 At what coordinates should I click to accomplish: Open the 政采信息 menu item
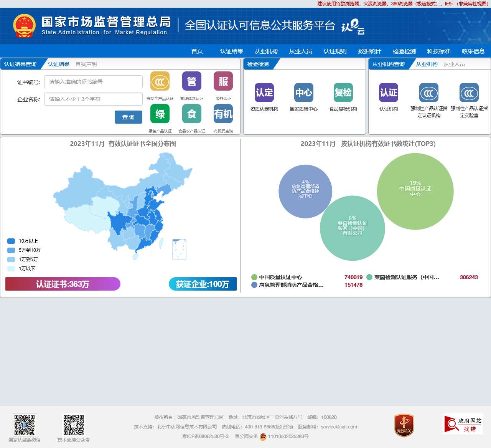coord(473,51)
